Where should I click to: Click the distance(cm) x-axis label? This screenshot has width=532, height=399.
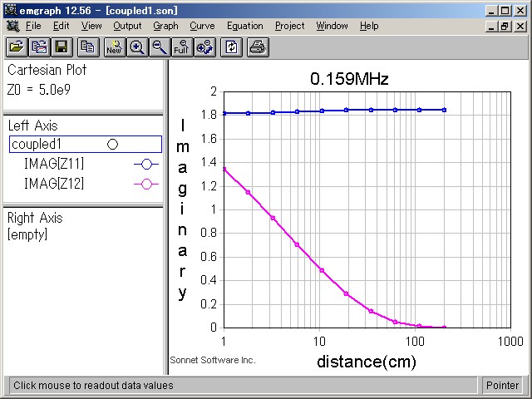[x=367, y=362]
